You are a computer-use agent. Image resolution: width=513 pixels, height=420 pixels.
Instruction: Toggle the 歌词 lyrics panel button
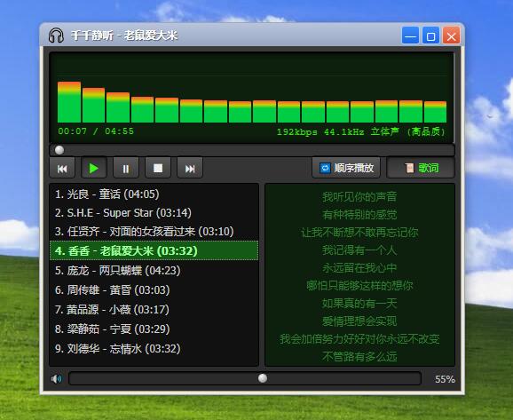coord(421,168)
